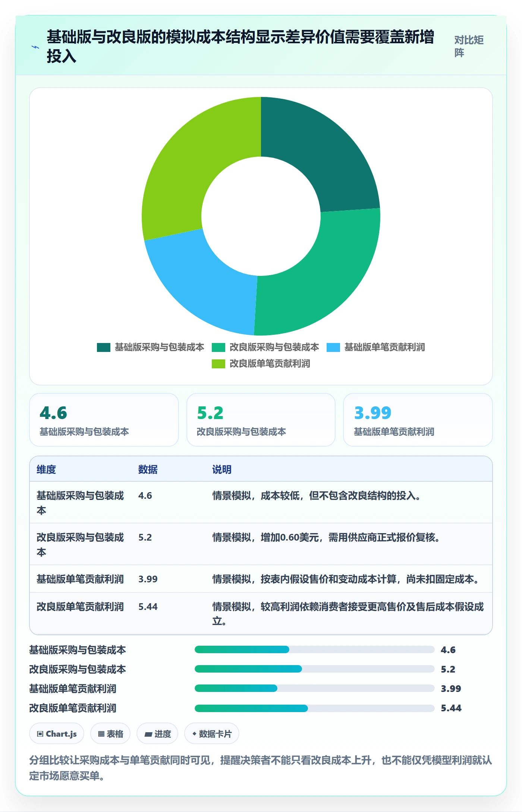Click the 进度 tag chip
Image resolution: width=522 pixels, height=812 pixels.
[x=157, y=734]
